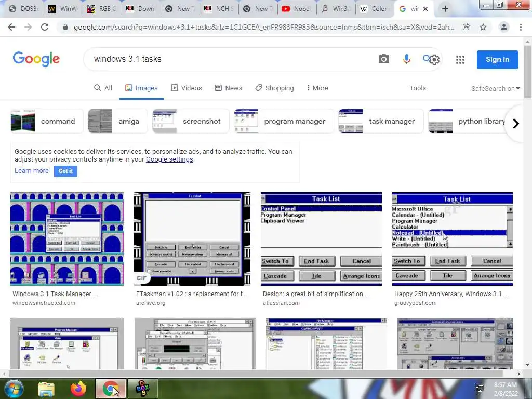
Task: Switch to the NCH Downl tab
Action: (x=141, y=9)
